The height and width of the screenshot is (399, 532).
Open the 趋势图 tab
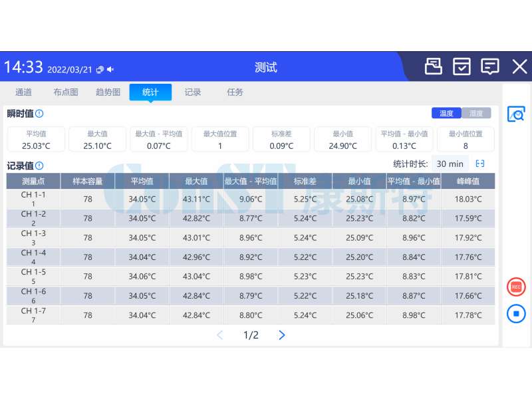108,92
